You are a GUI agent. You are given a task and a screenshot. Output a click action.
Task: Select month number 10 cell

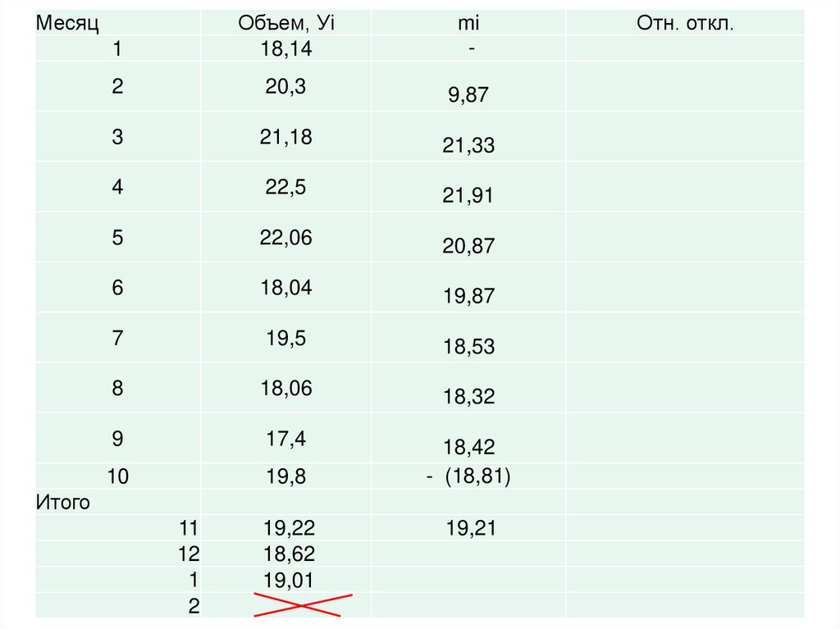(118, 476)
